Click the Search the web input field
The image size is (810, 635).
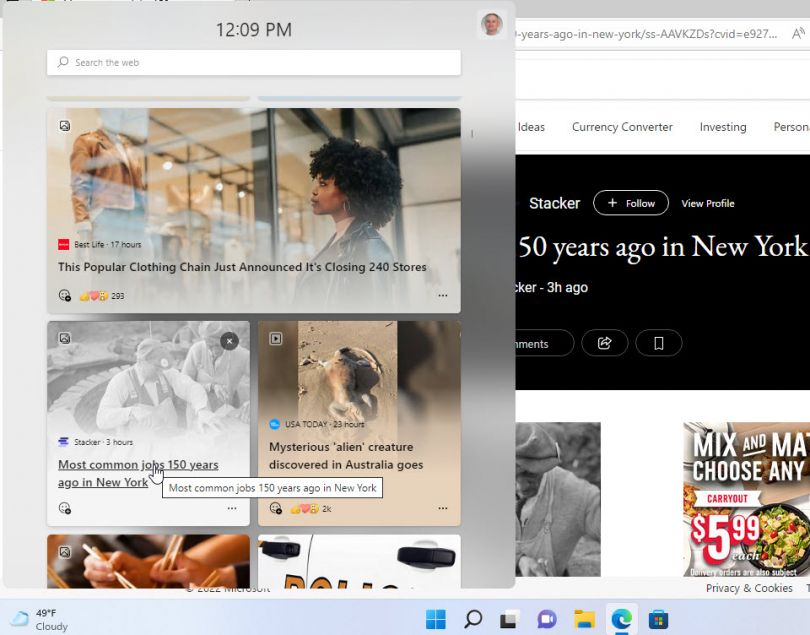pos(253,63)
